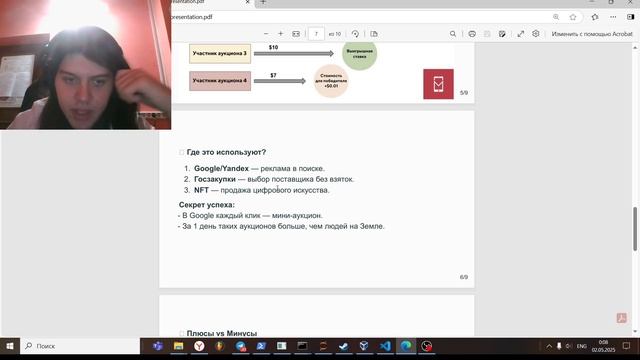Click the red icon on the slide
Image resolution: width=640 pixels, height=360 pixels.
[x=438, y=84]
